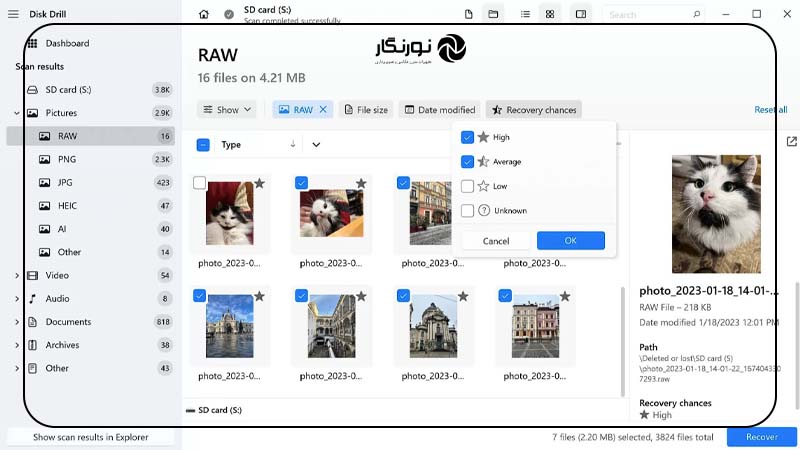Screen dimensions: 800x450
Task: Cancel the recovery chances popup
Action: (496, 241)
